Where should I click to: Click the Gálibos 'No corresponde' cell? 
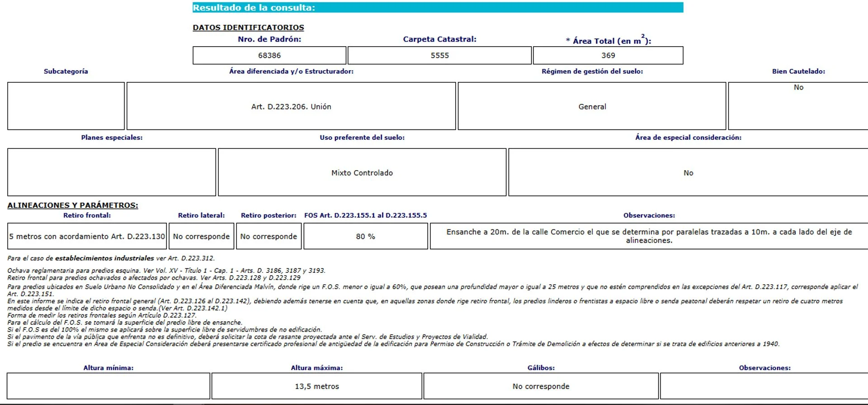pyautogui.click(x=541, y=386)
